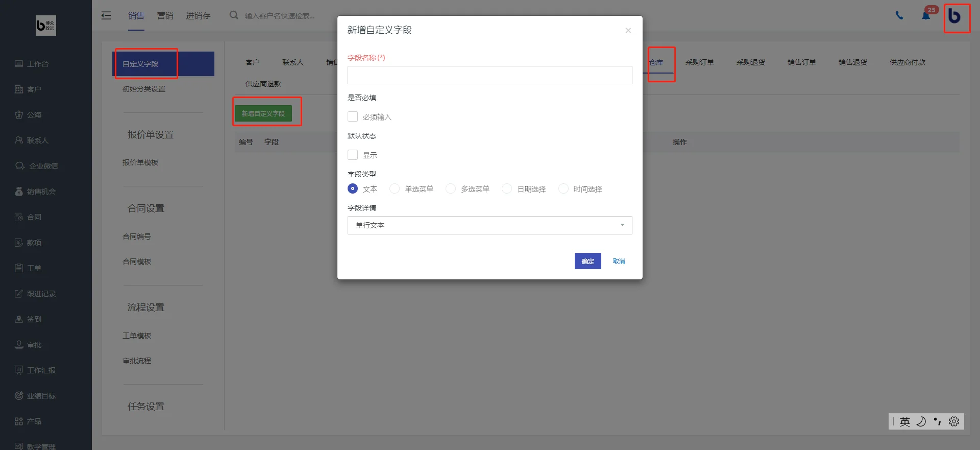Open 审批 in the sidebar
The height and width of the screenshot is (450, 980).
pos(28,345)
